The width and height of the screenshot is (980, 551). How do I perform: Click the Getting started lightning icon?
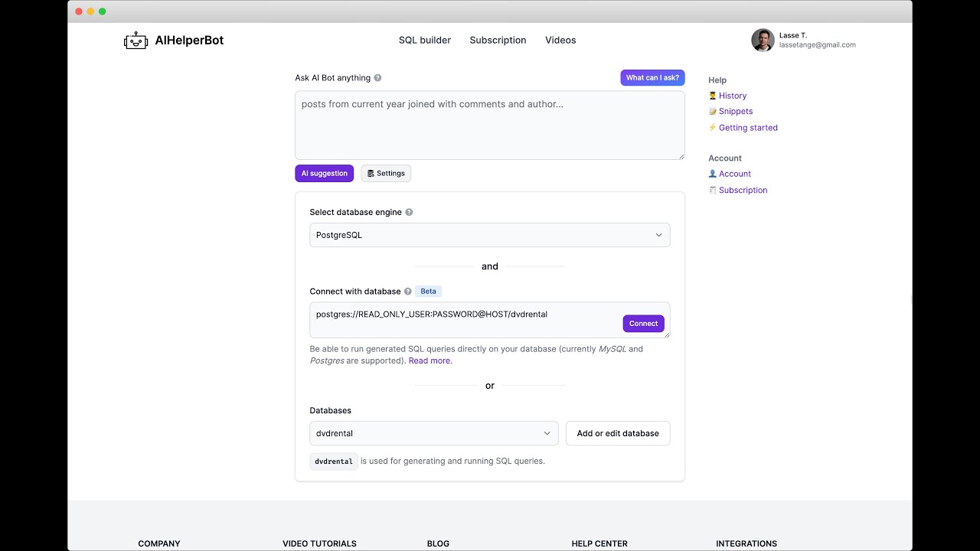713,128
